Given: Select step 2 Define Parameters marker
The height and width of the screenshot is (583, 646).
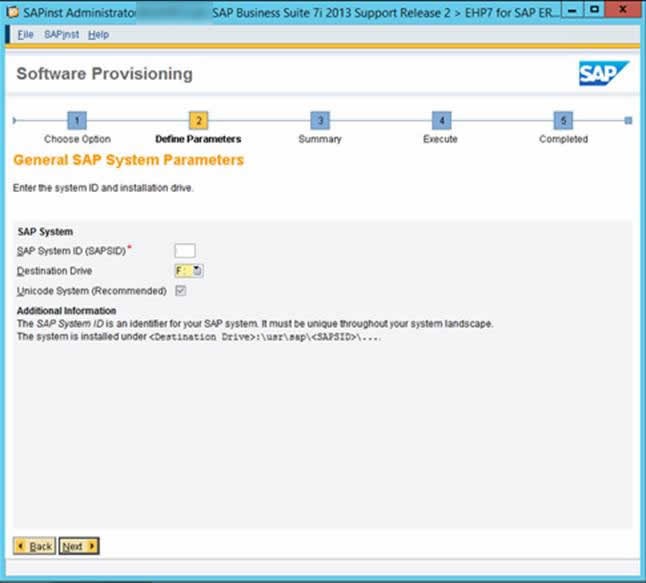Looking at the screenshot, I should [x=199, y=120].
